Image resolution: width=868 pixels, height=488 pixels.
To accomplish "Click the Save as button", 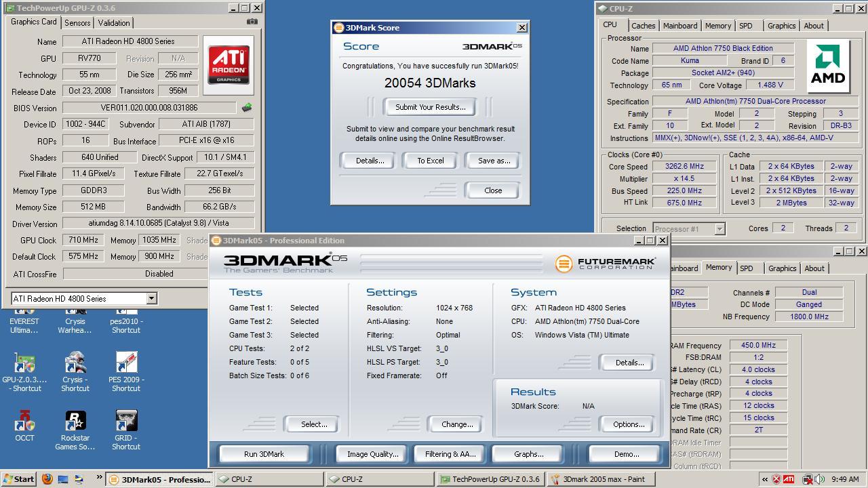I will 494,161.
